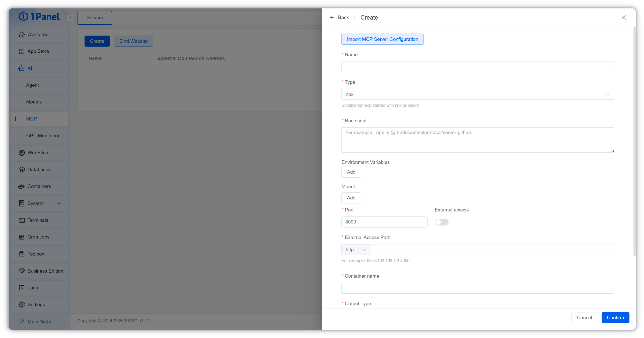Collapse the AI menu chevron
This screenshot has height=338, width=644.
point(59,68)
